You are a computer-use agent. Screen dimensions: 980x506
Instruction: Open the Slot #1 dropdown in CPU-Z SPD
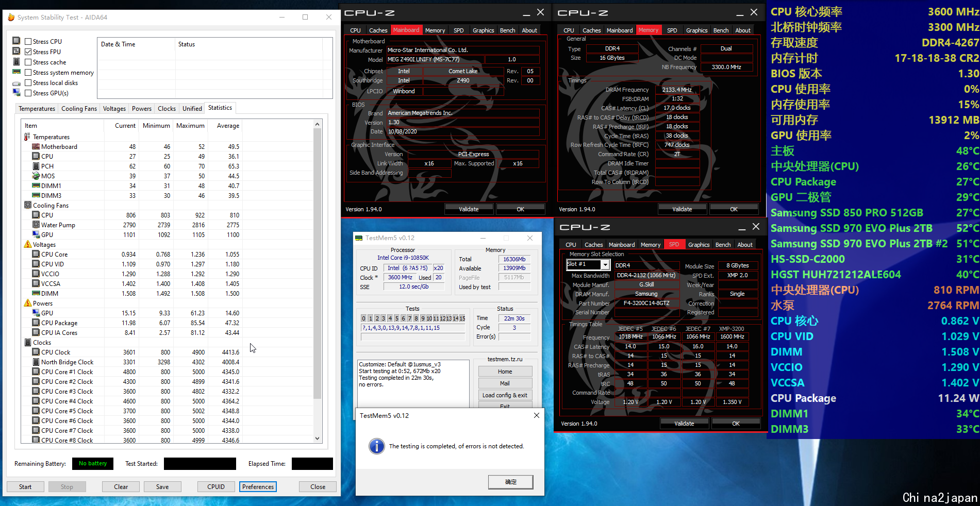(x=605, y=264)
